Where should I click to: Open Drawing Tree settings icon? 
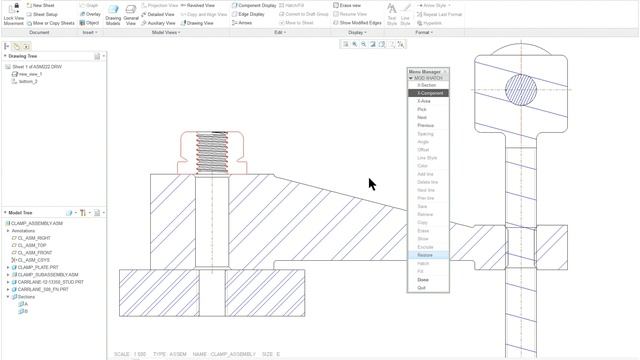pyautogui.click(x=98, y=56)
